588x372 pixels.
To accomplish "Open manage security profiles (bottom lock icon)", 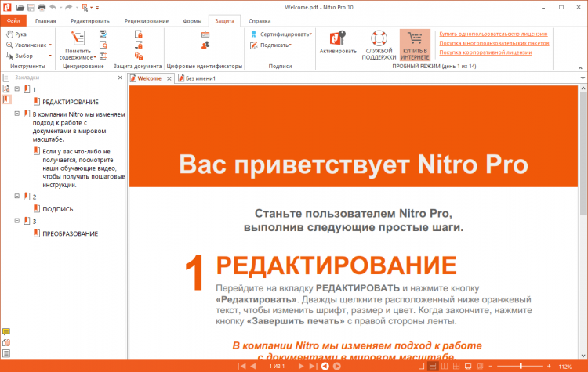I will tap(138, 56).
